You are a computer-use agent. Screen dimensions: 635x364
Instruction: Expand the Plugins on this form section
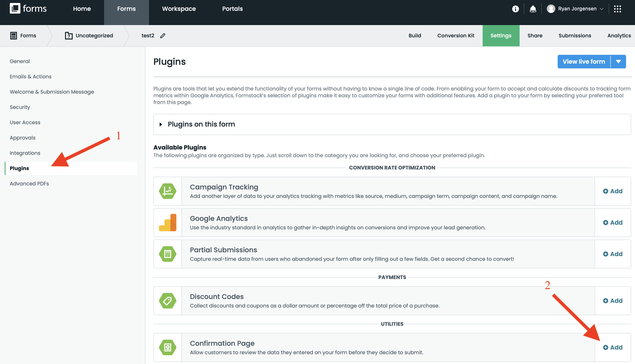click(201, 124)
